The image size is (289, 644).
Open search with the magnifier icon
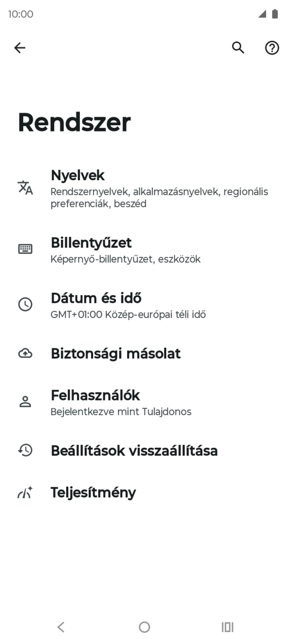(238, 48)
